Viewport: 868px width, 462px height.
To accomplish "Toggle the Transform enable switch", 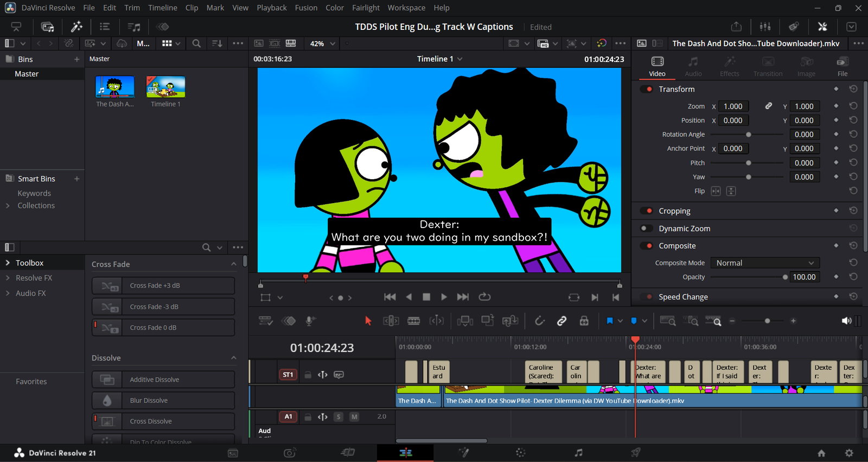I will coord(646,89).
